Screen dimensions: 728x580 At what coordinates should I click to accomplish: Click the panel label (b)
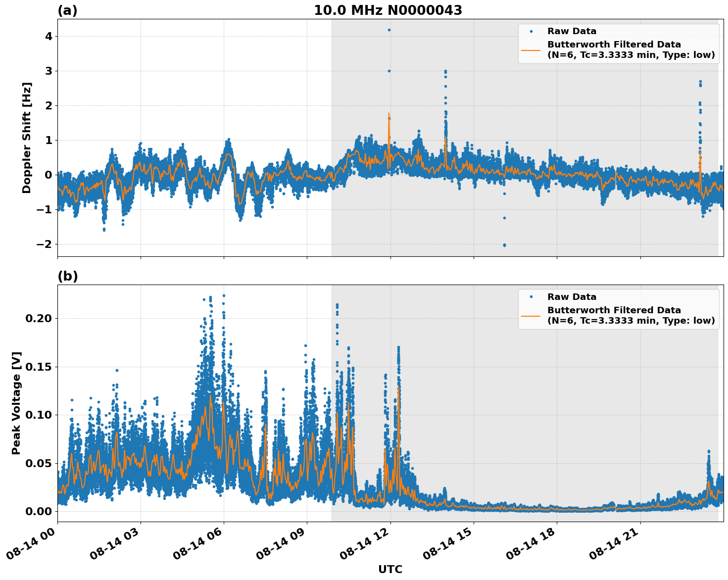pos(67,276)
